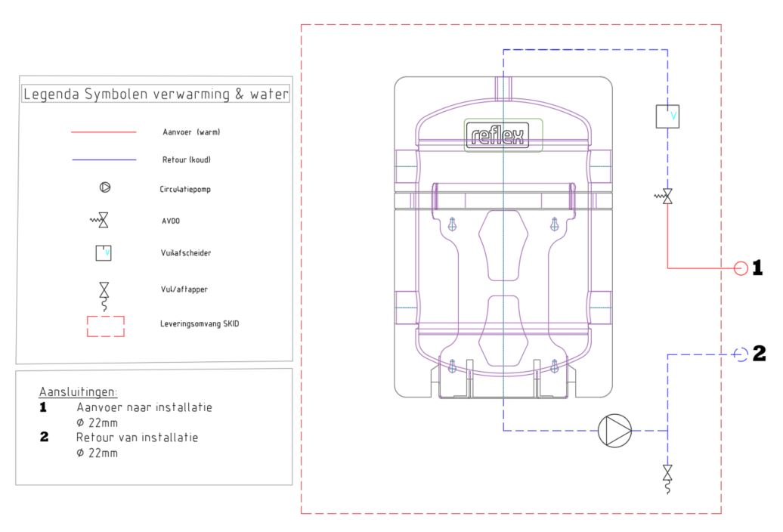
Task: Click the bold number 1 beside the red connection
Action: [757, 268]
